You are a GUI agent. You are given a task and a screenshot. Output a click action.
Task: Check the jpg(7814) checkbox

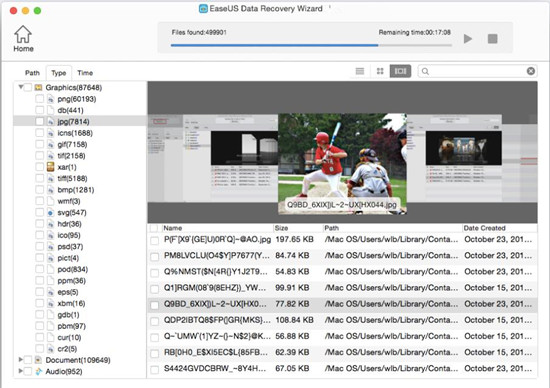(x=40, y=121)
